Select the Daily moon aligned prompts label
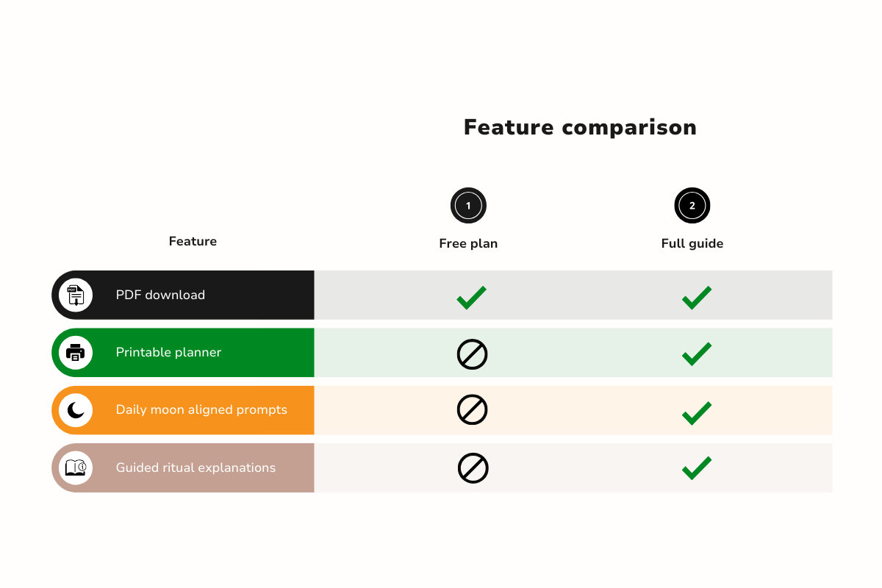882x588 pixels. (201, 409)
